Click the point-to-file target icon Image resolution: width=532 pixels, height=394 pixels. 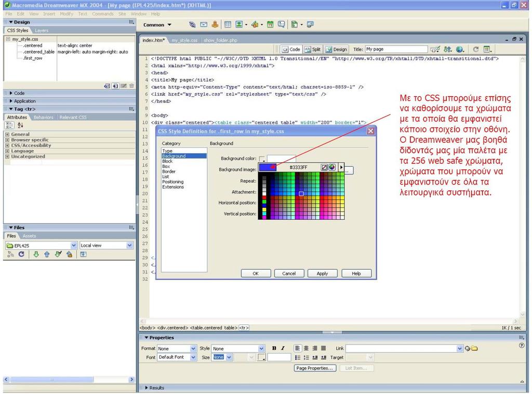click(467, 349)
